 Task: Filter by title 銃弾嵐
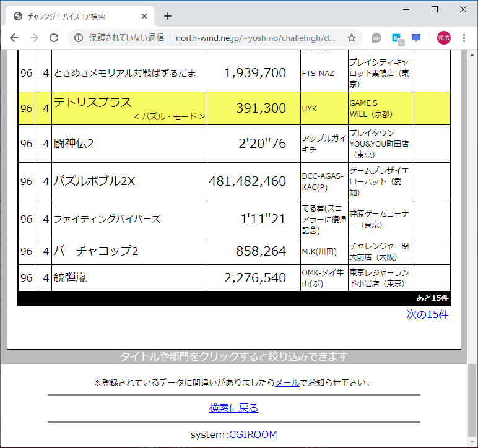tap(71, 277)
